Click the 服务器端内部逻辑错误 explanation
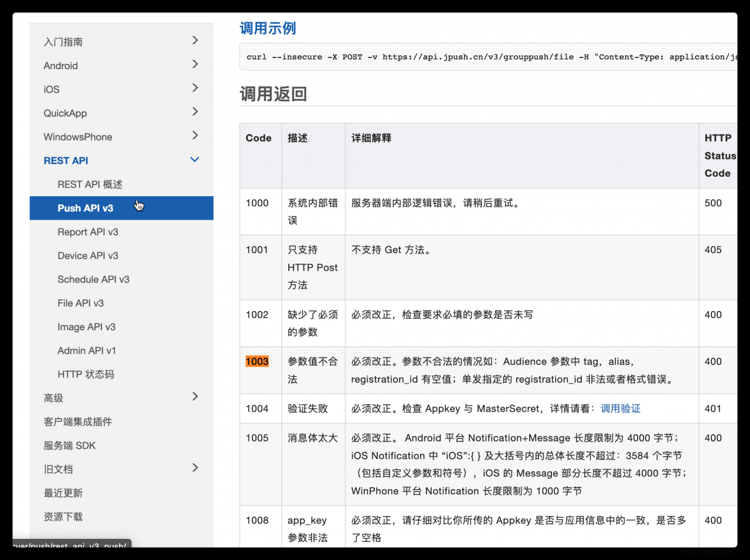The image size is (750, 560). (437, 203)
